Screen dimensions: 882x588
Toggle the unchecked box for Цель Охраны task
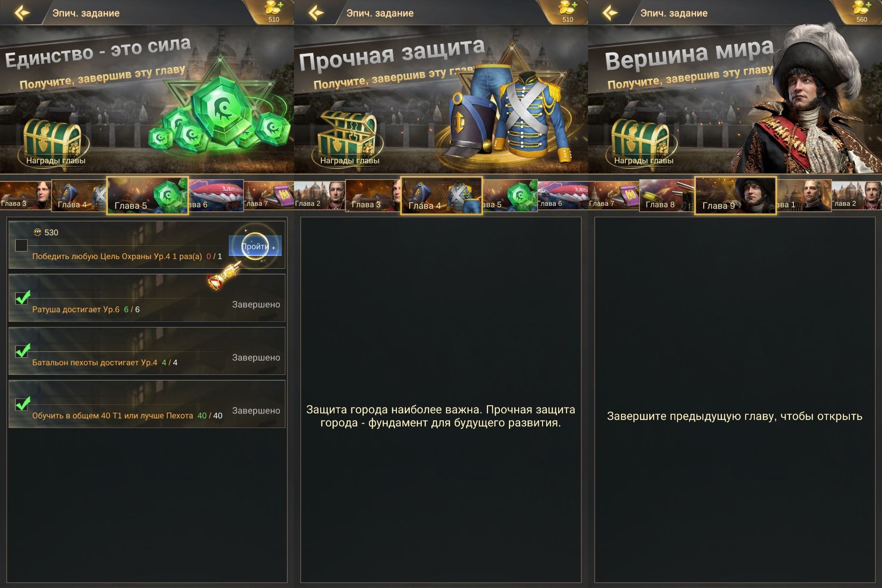21,245
